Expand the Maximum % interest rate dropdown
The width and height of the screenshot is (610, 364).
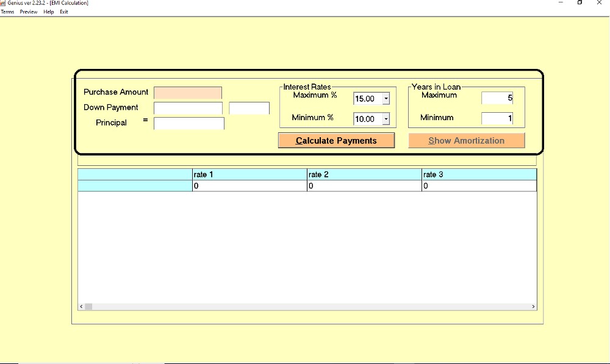pyautogui.click(x=386, y=99)
